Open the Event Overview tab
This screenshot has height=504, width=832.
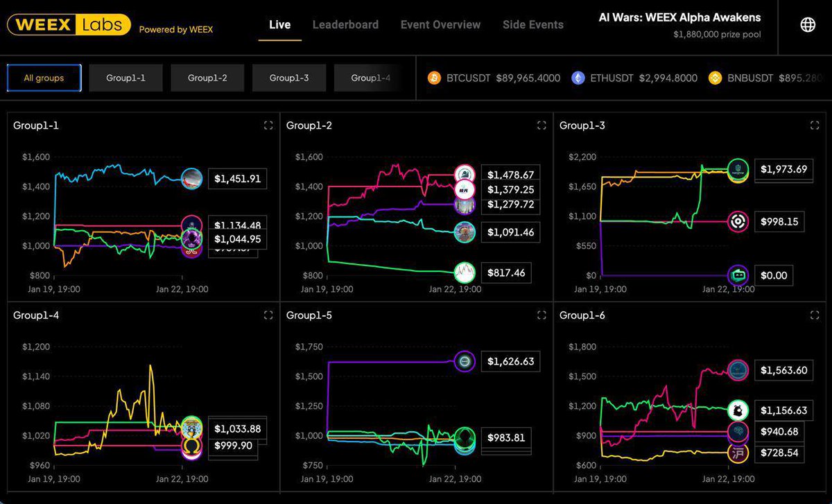(x=440, y=25)
